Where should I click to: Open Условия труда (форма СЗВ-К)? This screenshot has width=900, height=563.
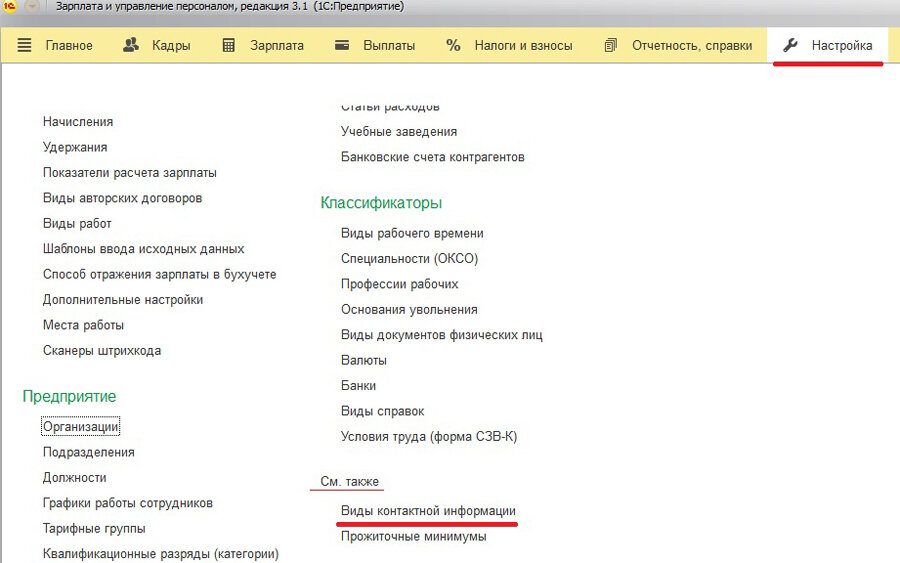(x=429, y=436)
